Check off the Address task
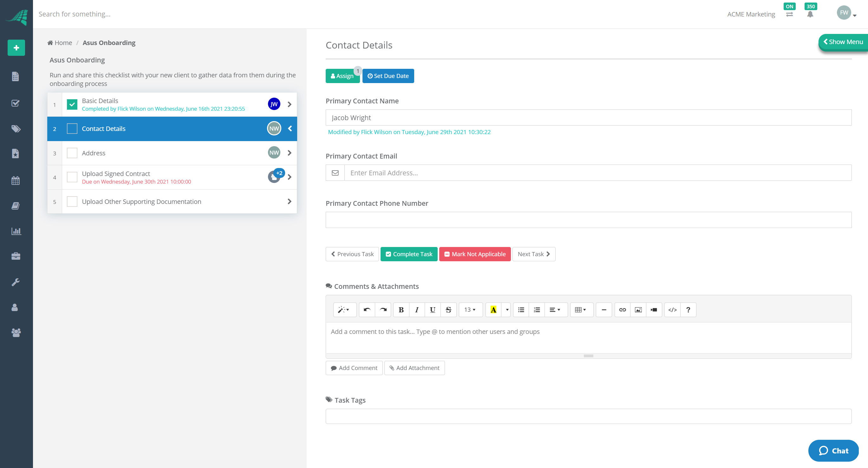The height and width of the screenshot is (468, 868). click(x=72, y=153)
